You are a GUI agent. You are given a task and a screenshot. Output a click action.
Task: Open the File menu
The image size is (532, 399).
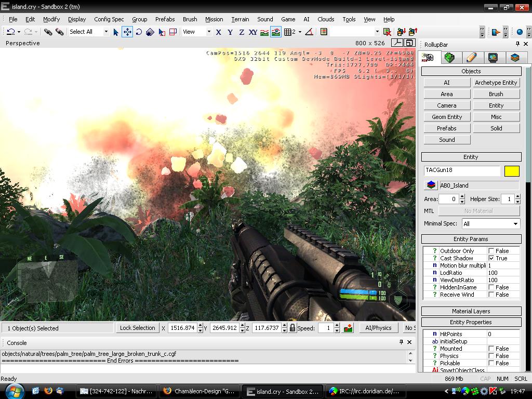coord(13,19)
